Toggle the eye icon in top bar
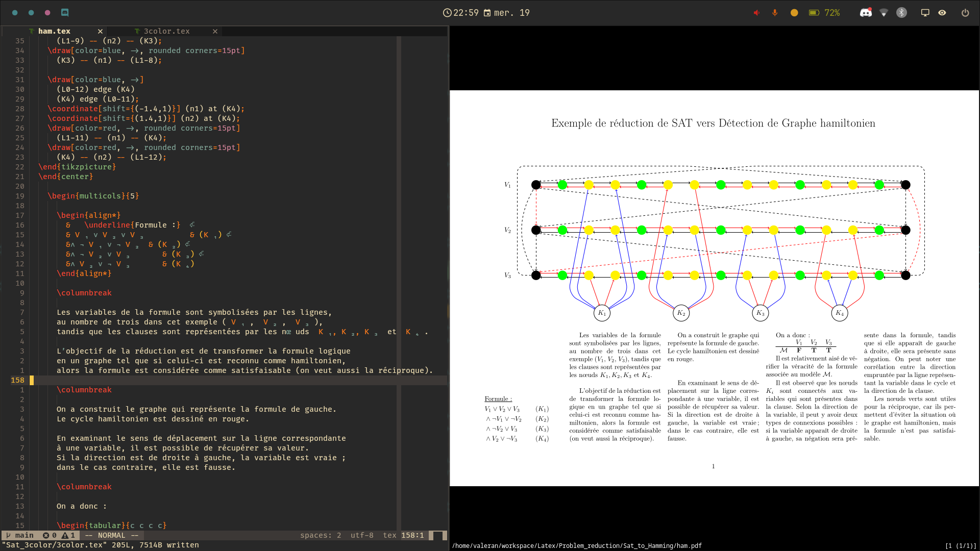Image resolution: width=980 pixels, height=551 pixels. (942, 13)
